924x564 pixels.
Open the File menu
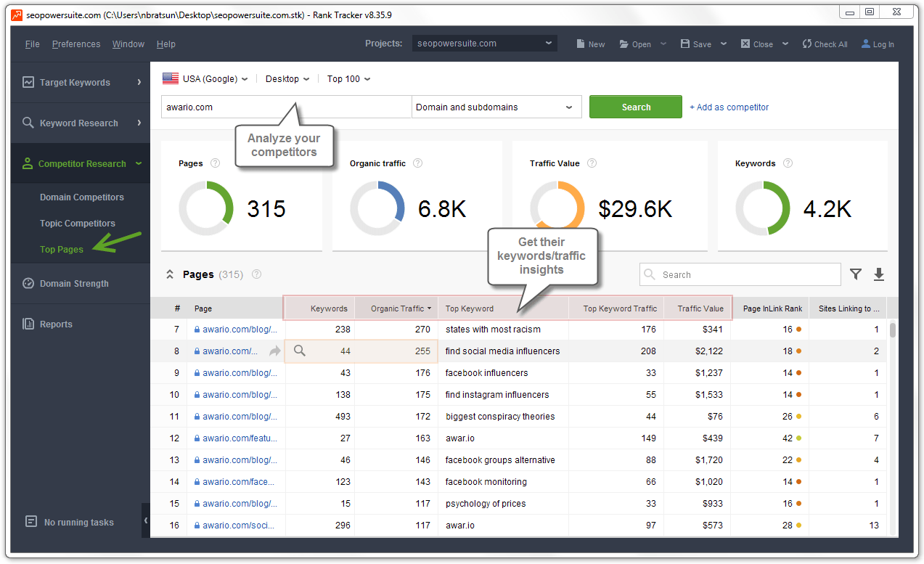33,44
